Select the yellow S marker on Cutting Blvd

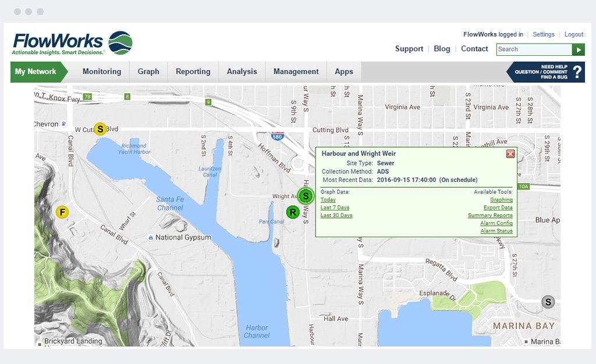point(100,129)
